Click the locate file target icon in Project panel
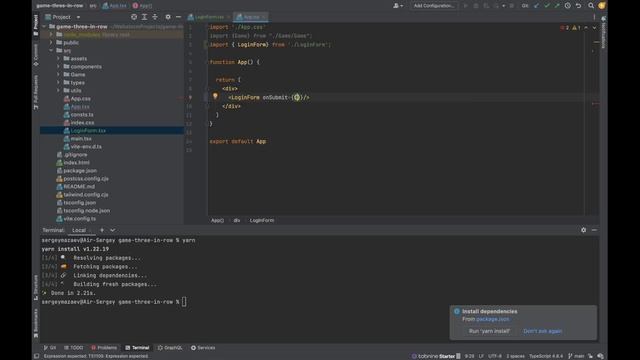Image resolution: width=640 pixels, height=360 pixels. coord(134,17)
